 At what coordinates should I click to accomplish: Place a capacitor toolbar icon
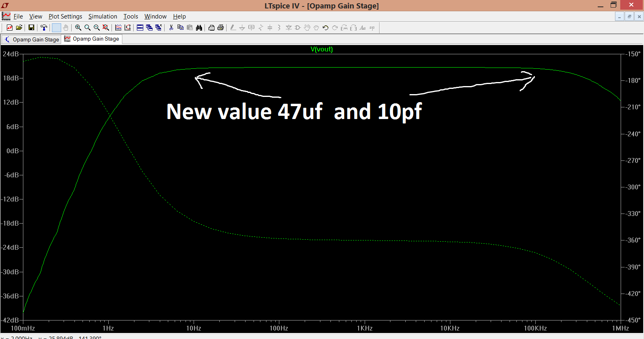click(x=270, y=27)
